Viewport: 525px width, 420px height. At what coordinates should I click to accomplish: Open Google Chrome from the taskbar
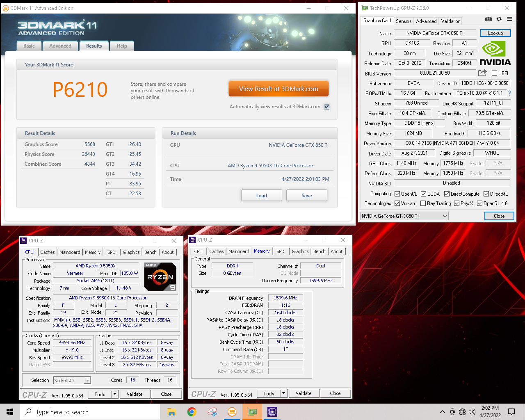[192, 412]
